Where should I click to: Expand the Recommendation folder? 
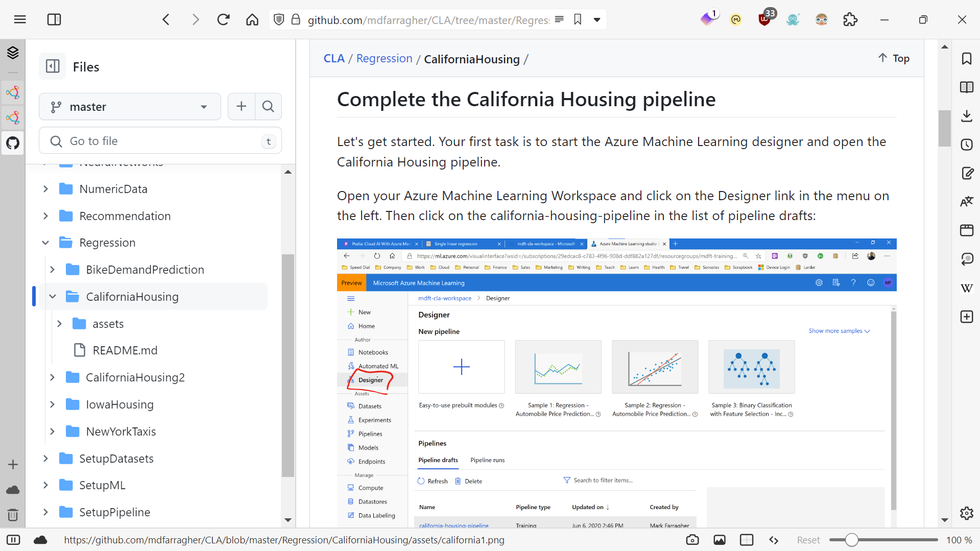[x=45, y=216]
